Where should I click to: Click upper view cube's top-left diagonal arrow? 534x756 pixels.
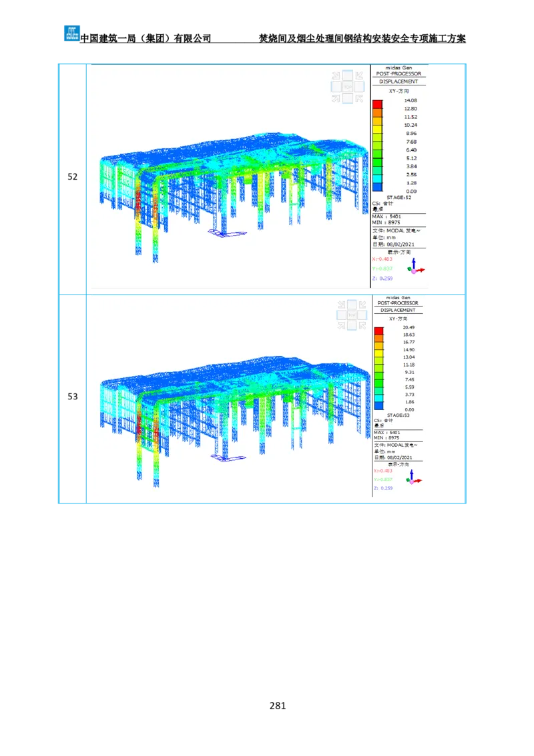(336, 75)
